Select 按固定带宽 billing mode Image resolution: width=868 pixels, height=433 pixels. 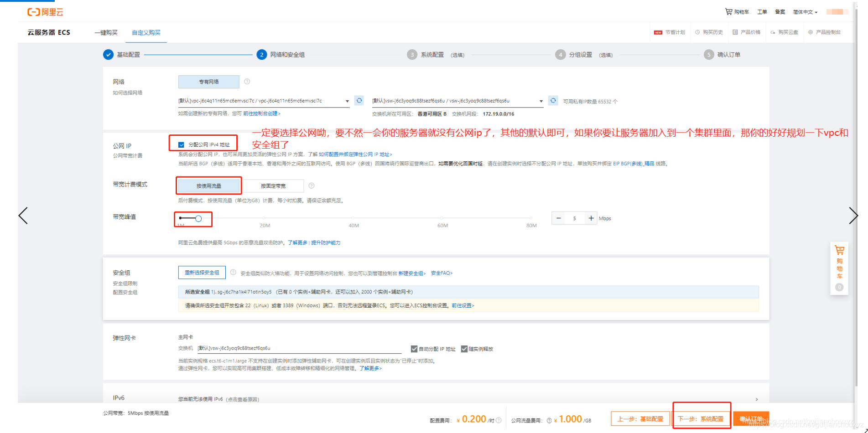(x=273, y=186)
